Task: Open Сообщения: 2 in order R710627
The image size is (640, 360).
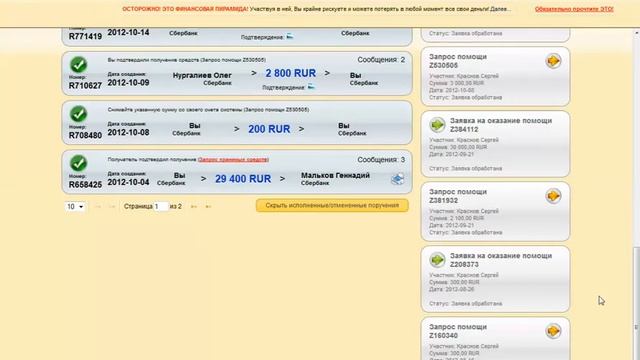Action: click(x=381, y=60)
